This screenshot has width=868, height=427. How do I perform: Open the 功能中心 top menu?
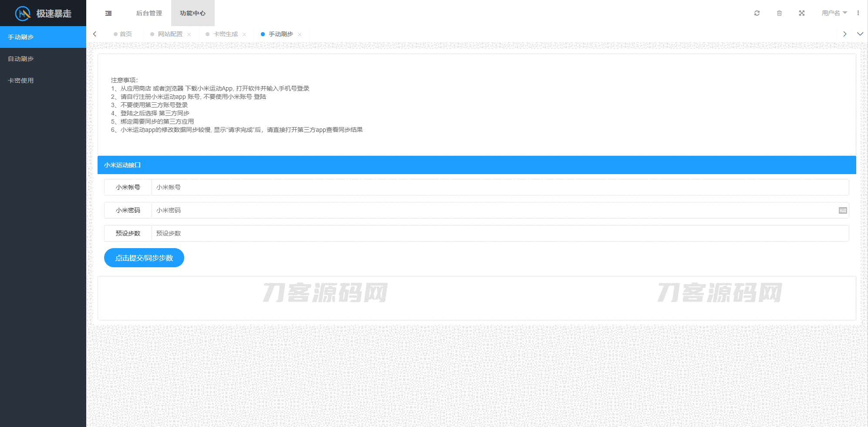(193, 13)
